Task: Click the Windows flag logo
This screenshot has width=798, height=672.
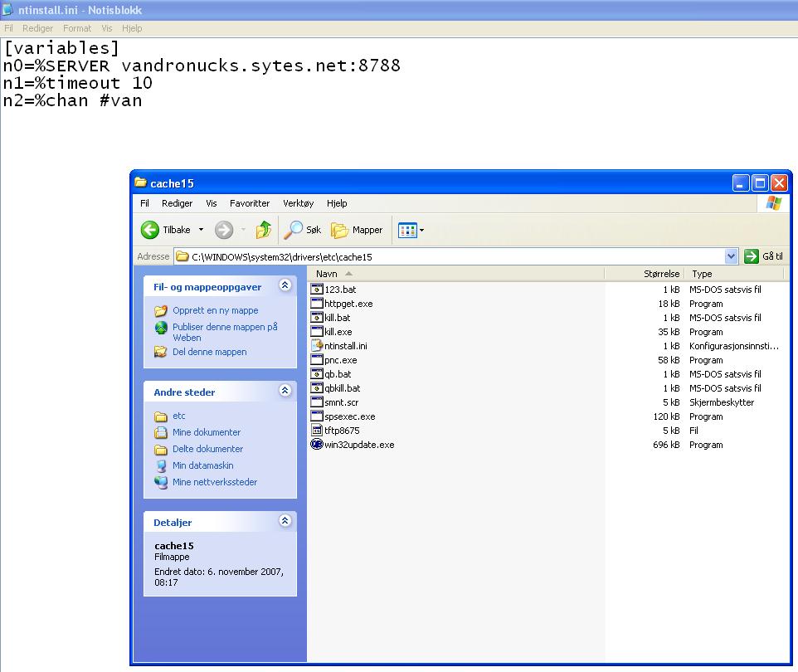Action: coord(774,203)
